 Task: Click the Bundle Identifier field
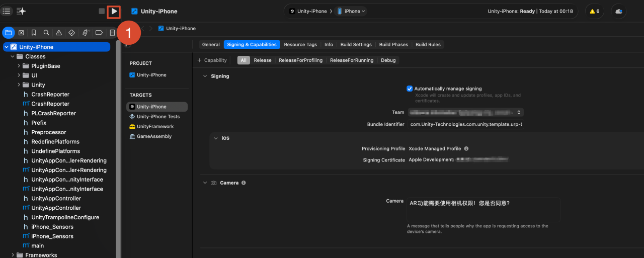[x=466, y=124]
